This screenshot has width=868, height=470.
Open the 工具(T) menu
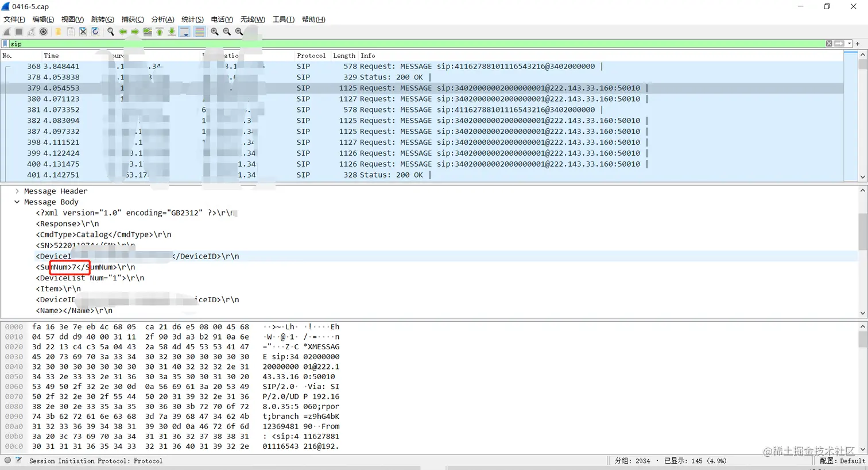(284, 20)
